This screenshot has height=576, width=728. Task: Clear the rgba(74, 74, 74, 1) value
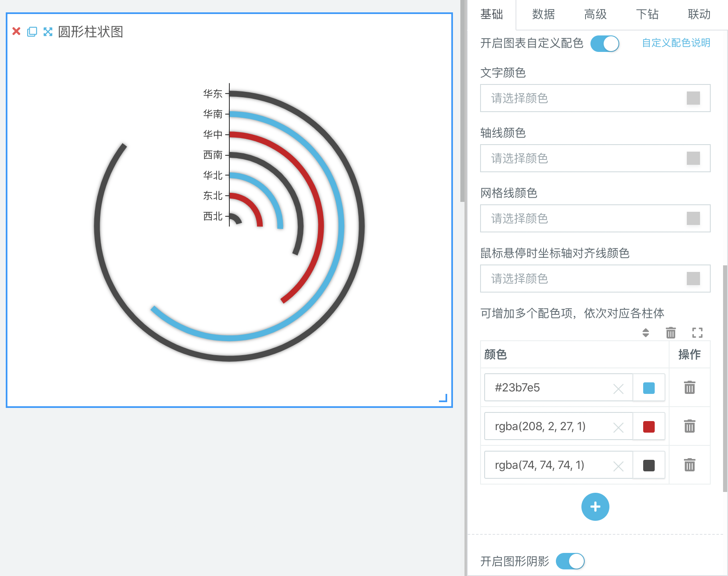click(618, 466)
